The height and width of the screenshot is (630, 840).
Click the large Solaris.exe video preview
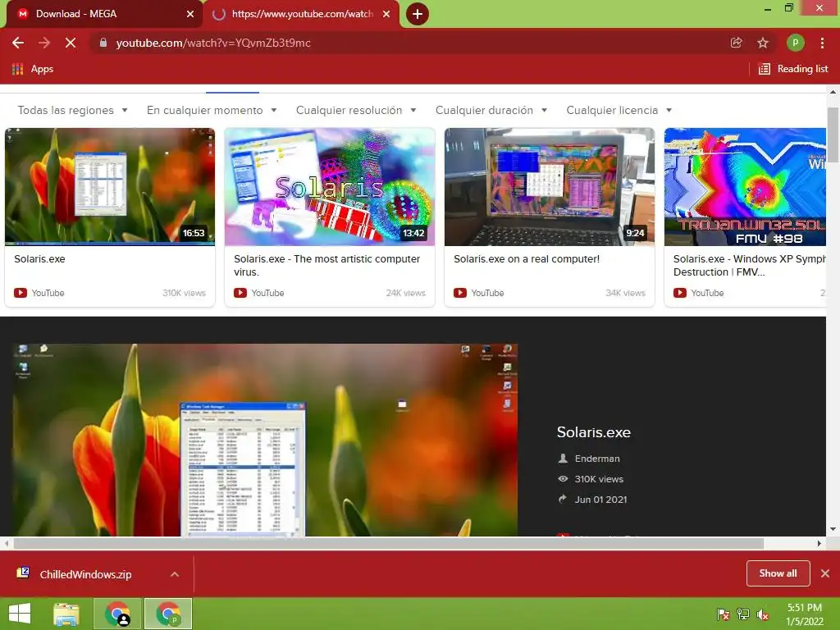(x=265, y=440)
